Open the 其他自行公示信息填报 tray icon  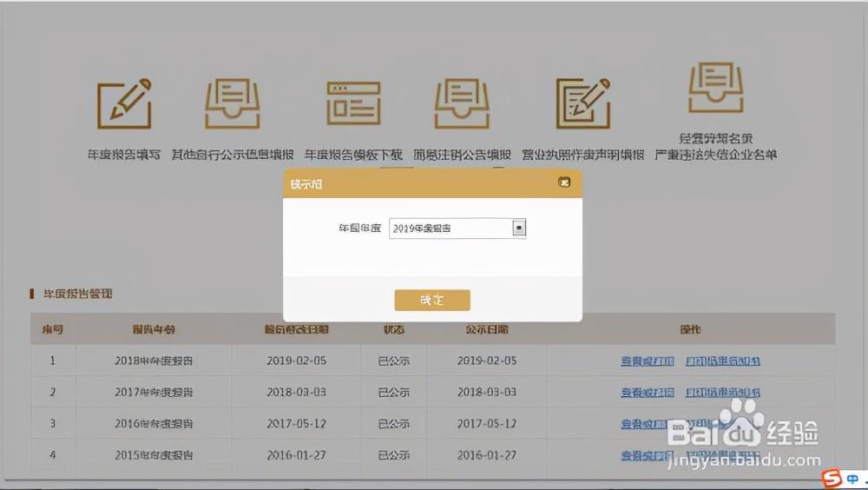coord(233,103)
